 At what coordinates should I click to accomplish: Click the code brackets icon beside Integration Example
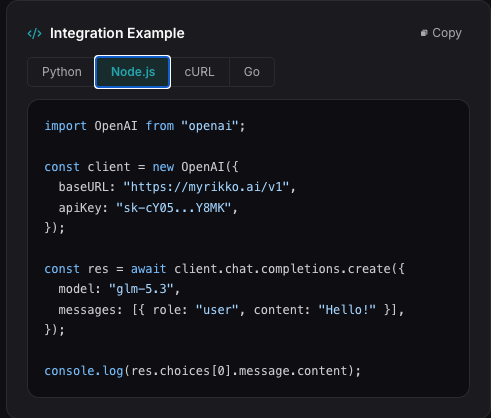pyautogui.click(x=35, y=33)
